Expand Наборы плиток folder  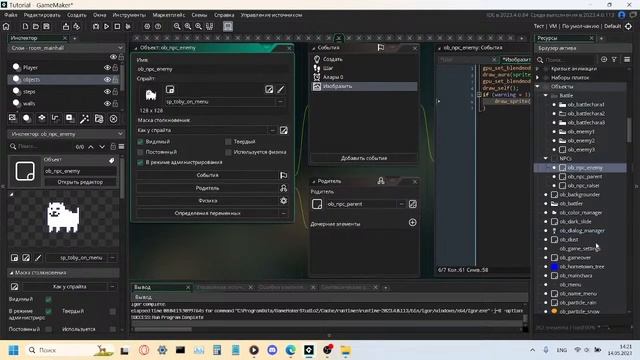tap(538, 78)
